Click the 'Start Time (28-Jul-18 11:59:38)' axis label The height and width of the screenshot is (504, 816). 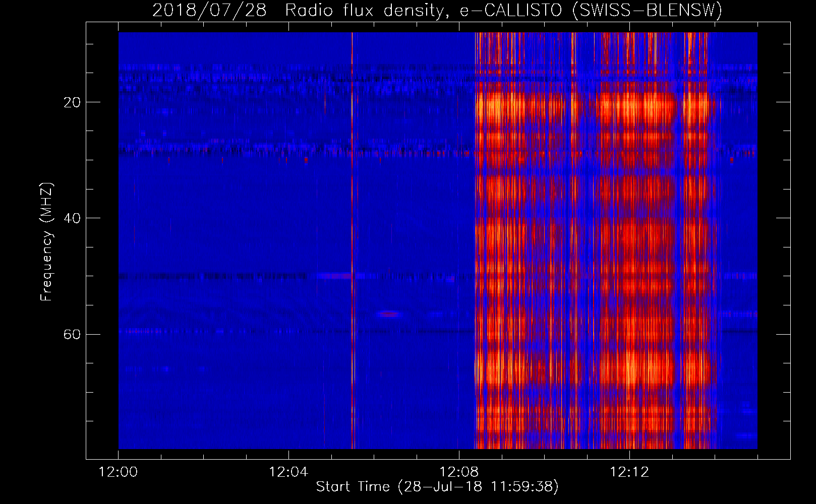437,487
